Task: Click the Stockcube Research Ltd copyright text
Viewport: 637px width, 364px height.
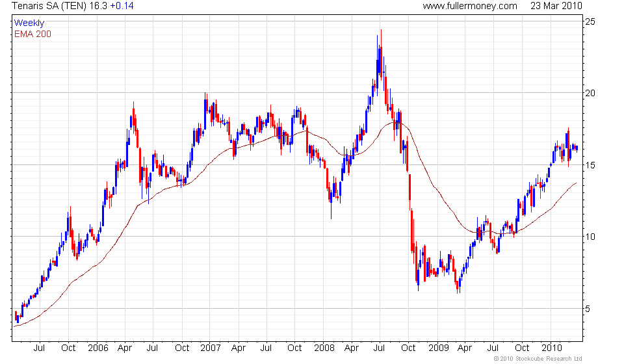Action: point(538,359)
